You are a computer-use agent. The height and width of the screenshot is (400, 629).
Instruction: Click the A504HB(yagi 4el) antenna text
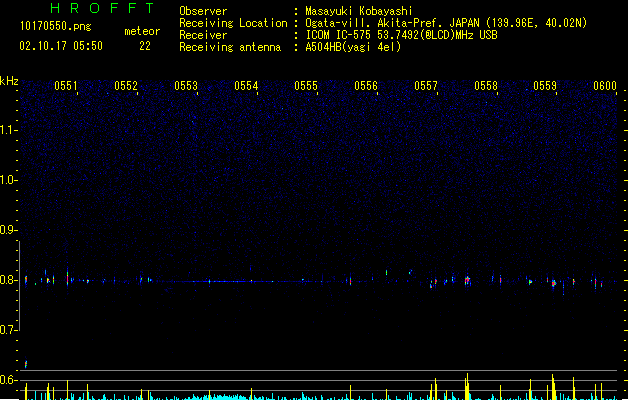coord(353,47)
